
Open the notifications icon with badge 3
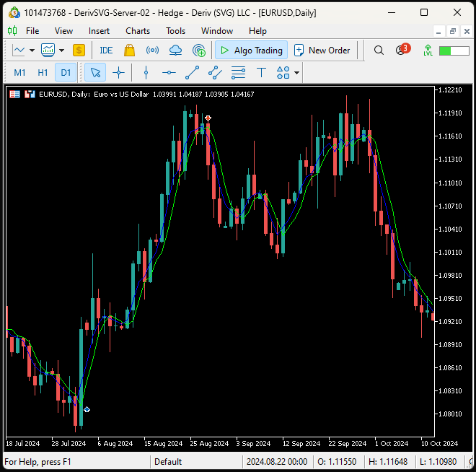click(x=403, y=50)
